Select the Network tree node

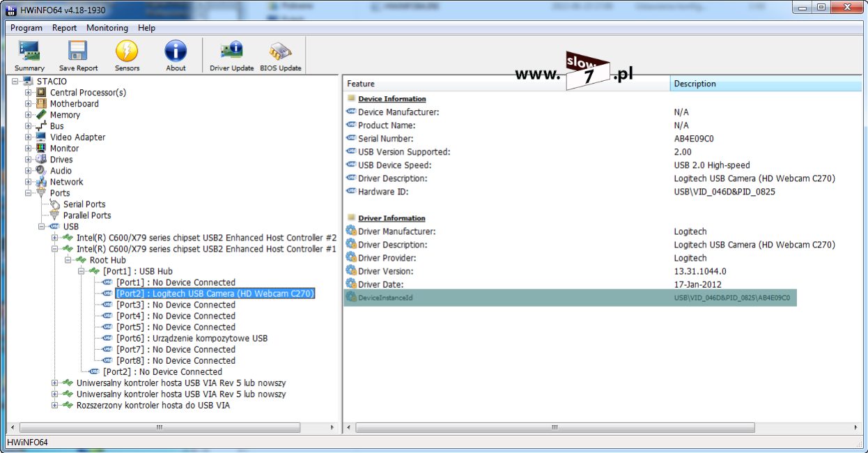tap(66, 182)
